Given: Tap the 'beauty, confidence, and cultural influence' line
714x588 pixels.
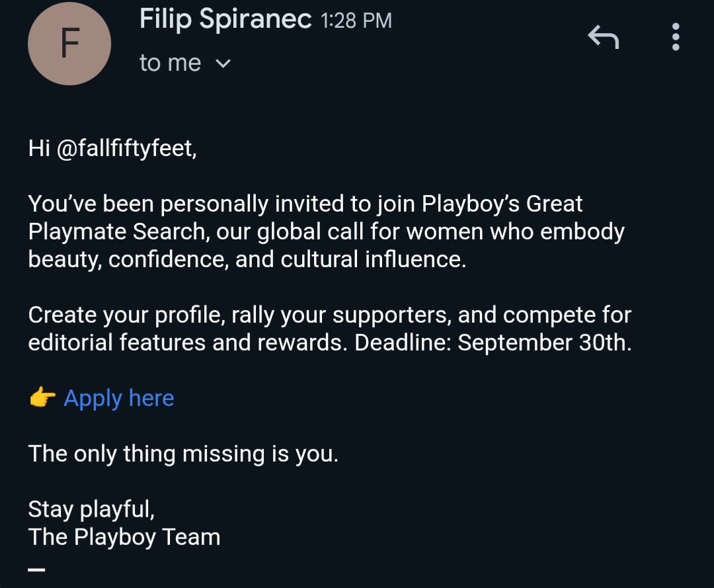Looking at the screenshot, I should click(x=247, y=260).
